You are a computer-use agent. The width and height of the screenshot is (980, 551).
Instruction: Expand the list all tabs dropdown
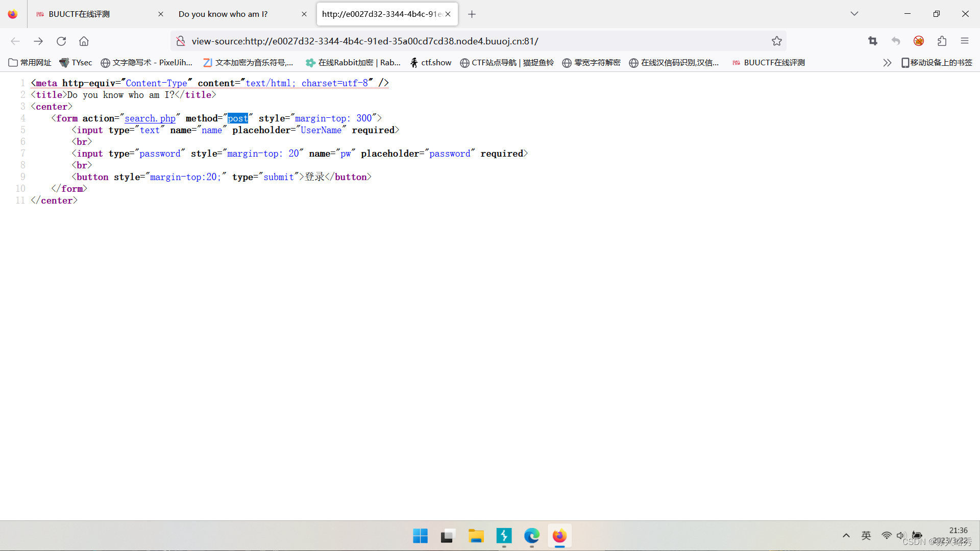tap(854, 14)
